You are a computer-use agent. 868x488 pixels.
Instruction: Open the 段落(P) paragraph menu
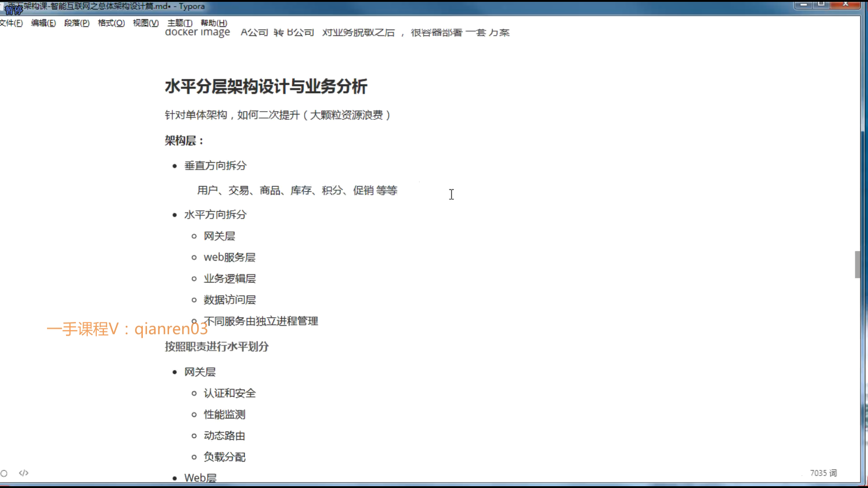pyautogui.click(x=76, y=23)
